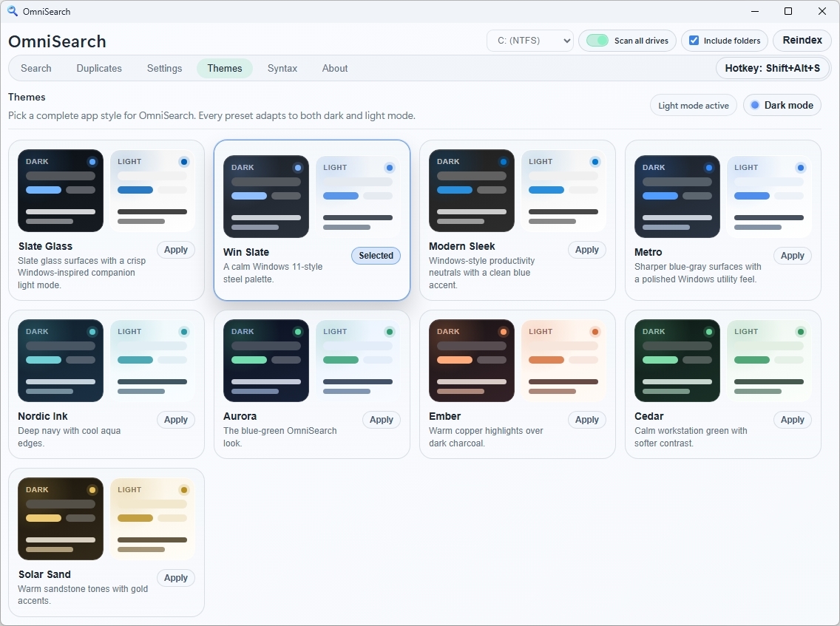Click the Hotkey Shift+Alt+S chip
The image size is (840, 626).
[772, 67]
